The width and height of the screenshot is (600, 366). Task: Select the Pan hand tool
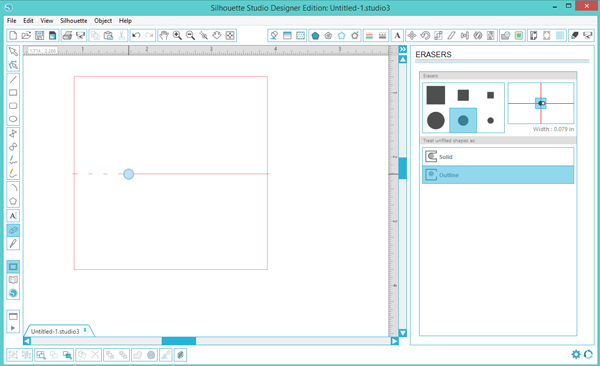(x=164, y=36)
